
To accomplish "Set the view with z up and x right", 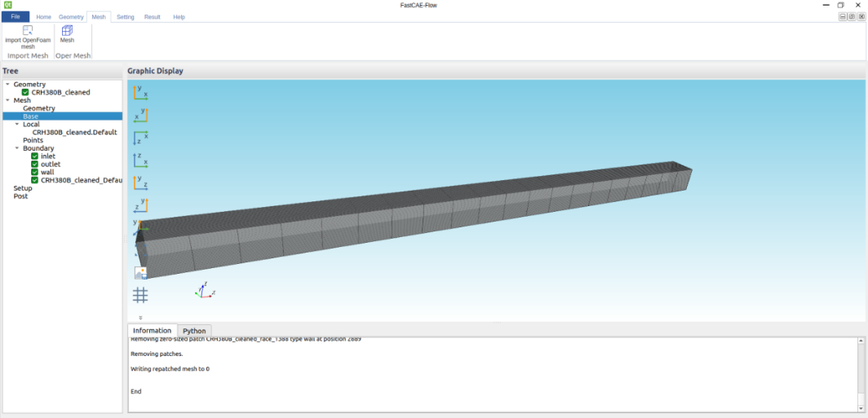I will (140, 161).
